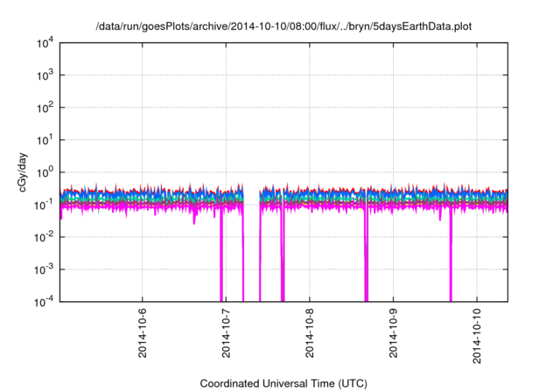Image resolution: width=560 pixels, height=392 pixels.
Task: Click the 10^0 y-axis tick label
Action: point(45,173)
